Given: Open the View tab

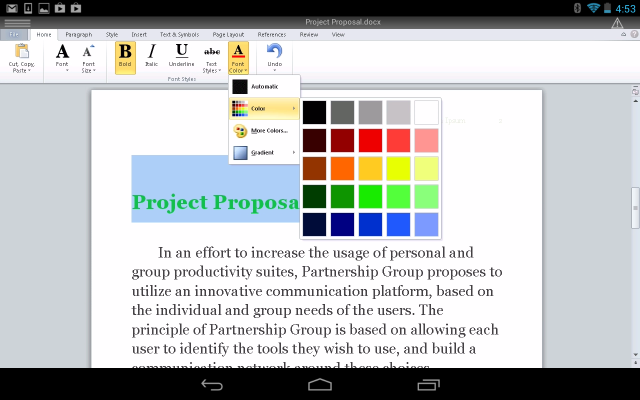Looking at the screenshot, I should pyautogui.click(x=338, y=35).
